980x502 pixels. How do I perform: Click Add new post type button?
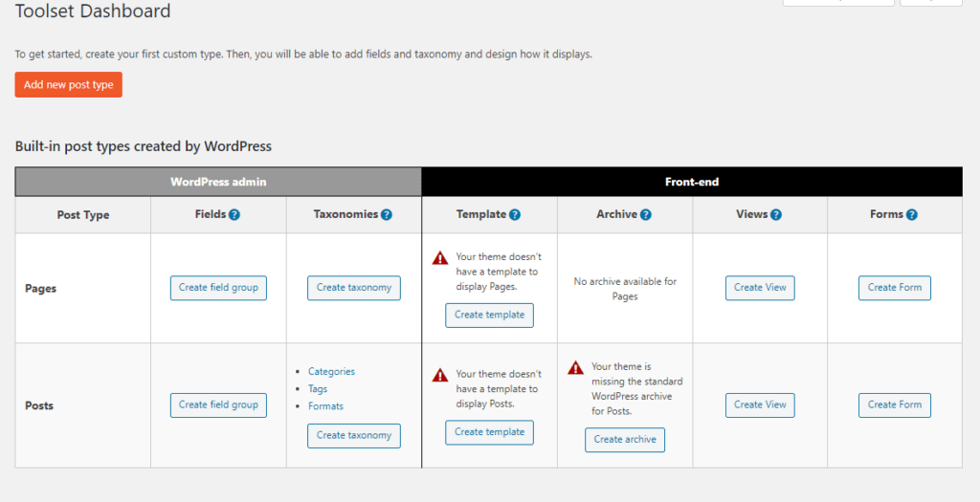[x=69, y=84]
